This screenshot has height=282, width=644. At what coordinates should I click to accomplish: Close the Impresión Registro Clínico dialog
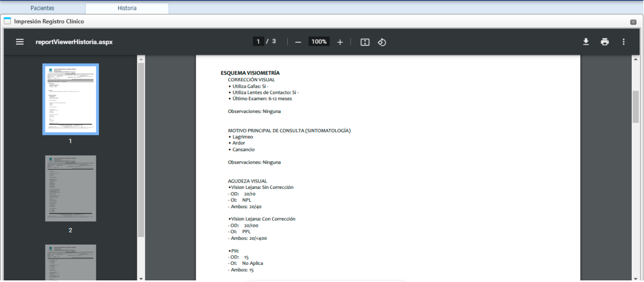point(633,22)
